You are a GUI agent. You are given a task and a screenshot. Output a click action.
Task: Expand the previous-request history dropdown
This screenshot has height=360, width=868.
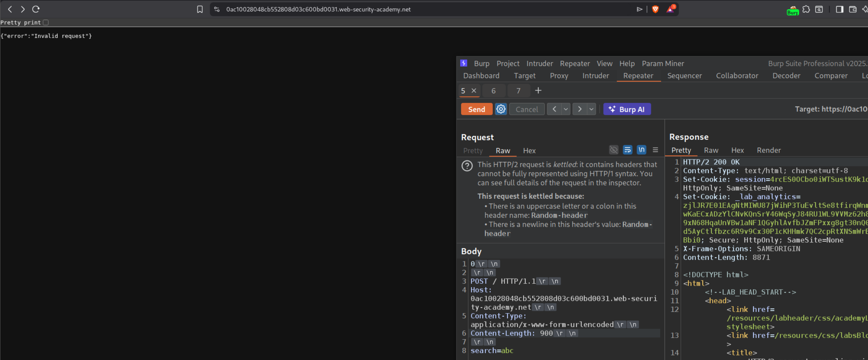click(x=566, y=109)
